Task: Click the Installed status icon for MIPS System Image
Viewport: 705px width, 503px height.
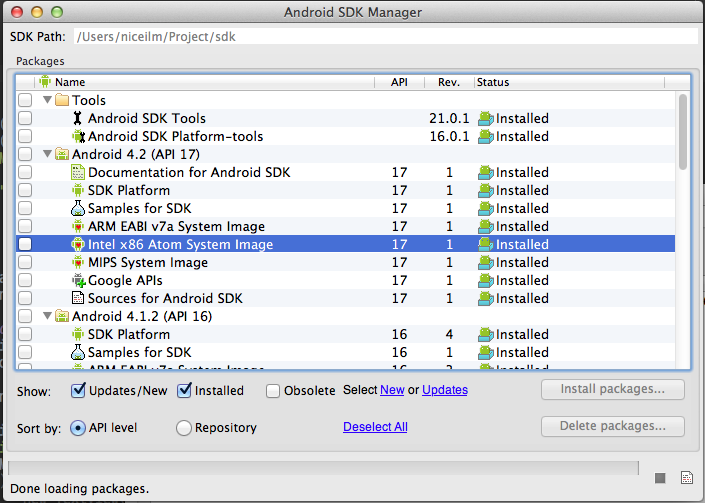Action: point(486,262)
